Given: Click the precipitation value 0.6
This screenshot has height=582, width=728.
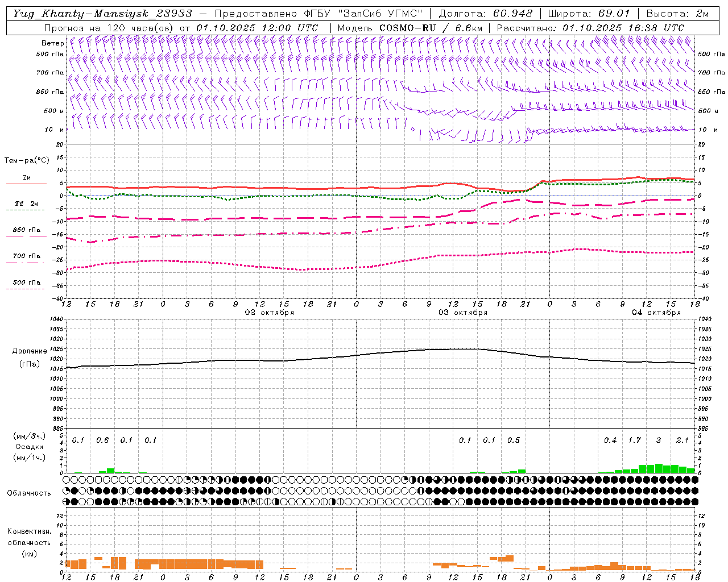Looking at the screenshot, I should click(x=102, y=440).
